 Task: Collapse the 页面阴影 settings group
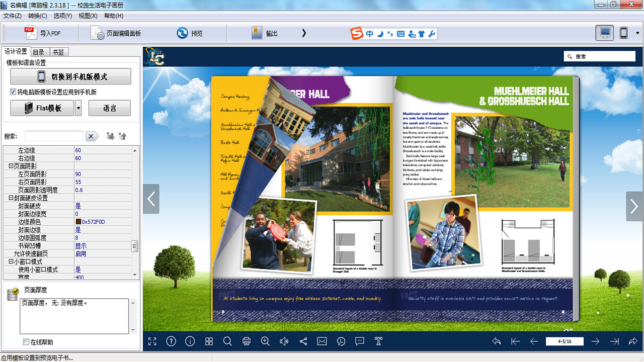pyautogui.click(x=11, y=166)
